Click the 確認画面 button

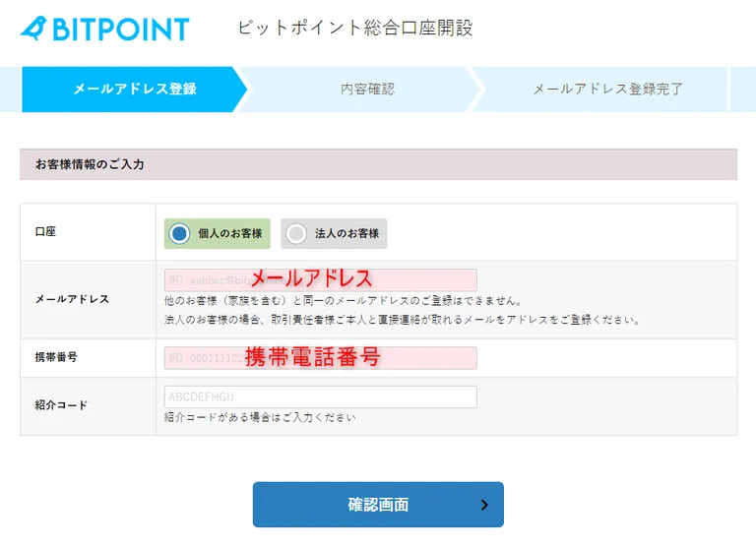(378, 504)
